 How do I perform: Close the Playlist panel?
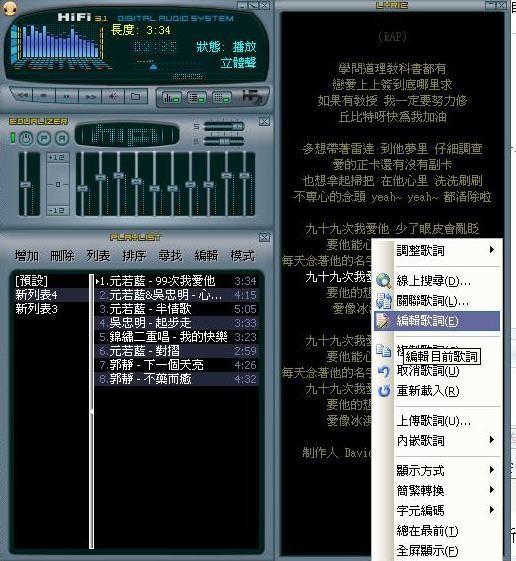point(264,238)
